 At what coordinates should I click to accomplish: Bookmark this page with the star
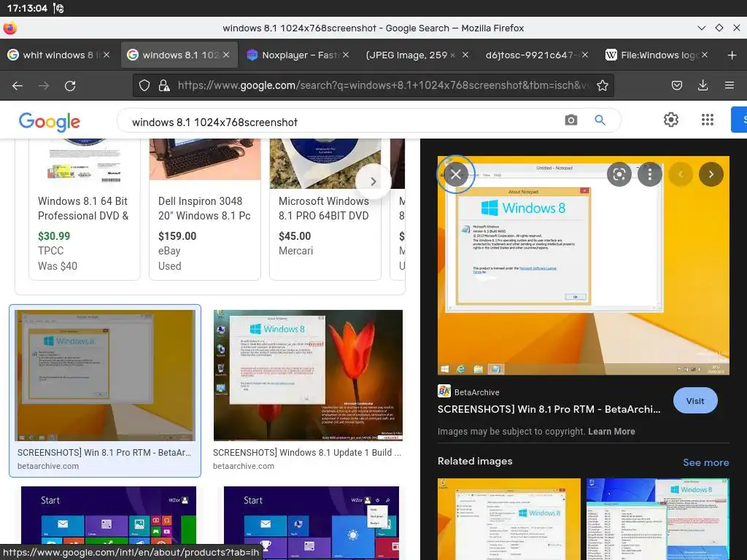[x=602, y=85]
